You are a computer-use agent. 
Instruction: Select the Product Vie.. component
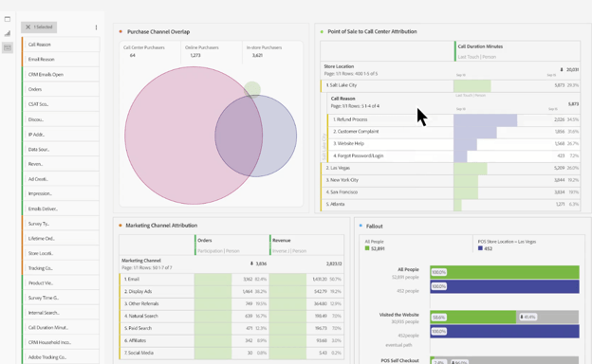(61, 282)
